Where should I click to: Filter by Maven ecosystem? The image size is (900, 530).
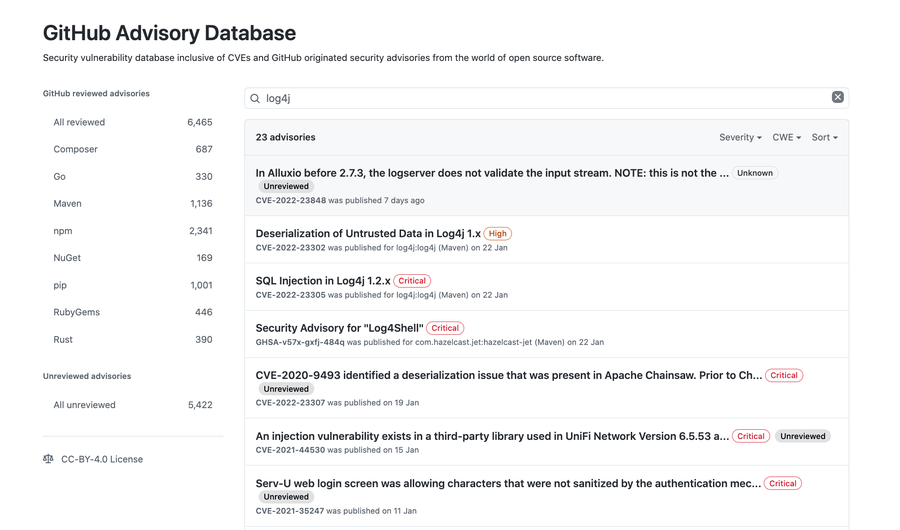click(133, 203)
